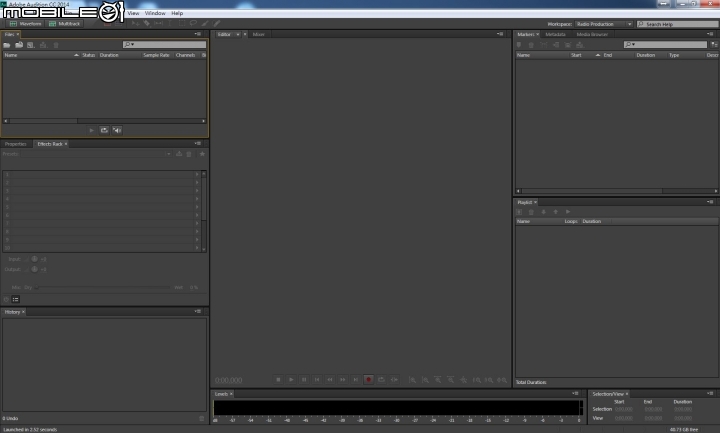This screenshot has height=433, width=720.
Task: Open the Effects Rack Presets dropdown
Action: (96, 154)
